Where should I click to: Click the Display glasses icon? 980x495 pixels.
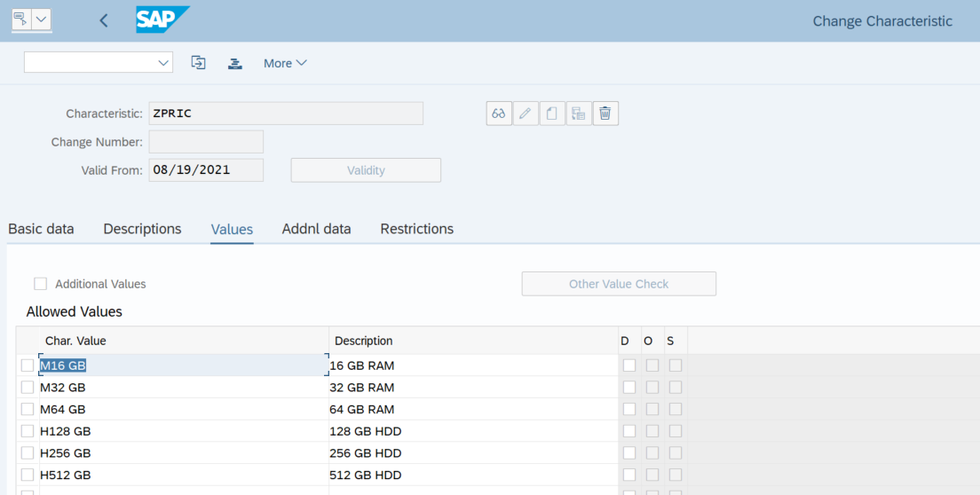coord(499,113)
